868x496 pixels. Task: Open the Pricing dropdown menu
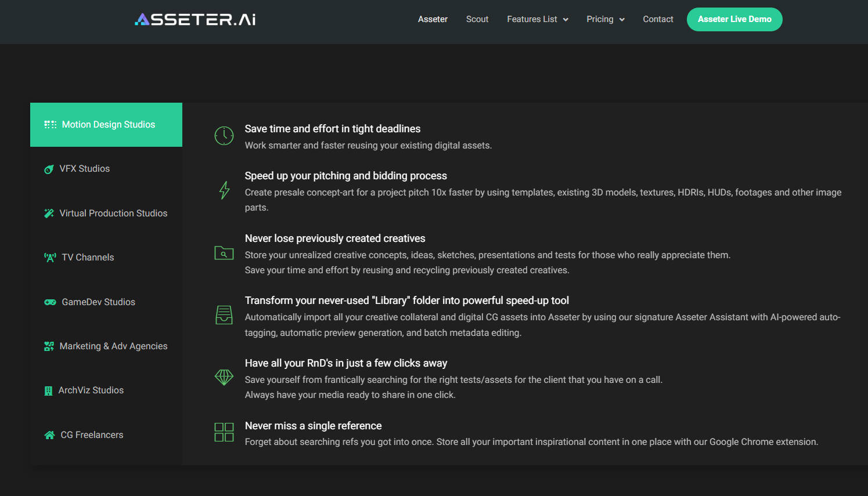point(605,19)
